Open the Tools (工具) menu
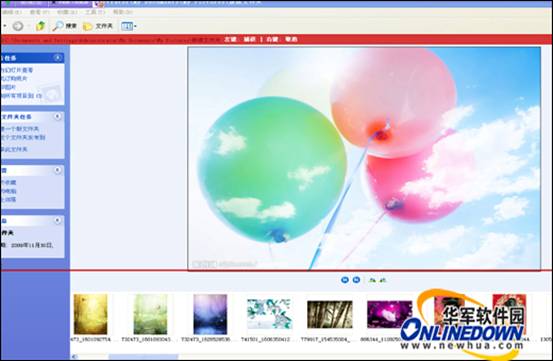553x361 pixels. tap(95, 12)
